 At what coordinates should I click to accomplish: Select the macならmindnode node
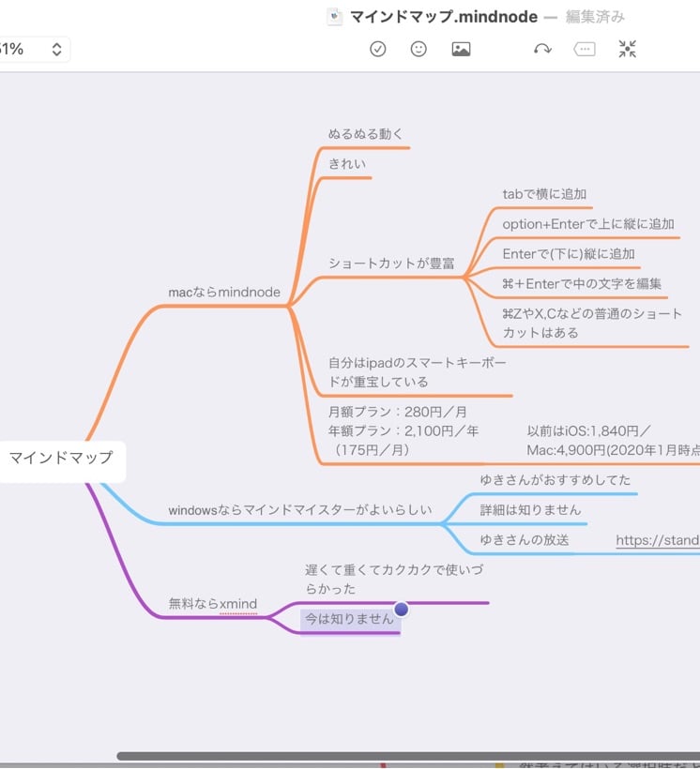coord(224,293)
